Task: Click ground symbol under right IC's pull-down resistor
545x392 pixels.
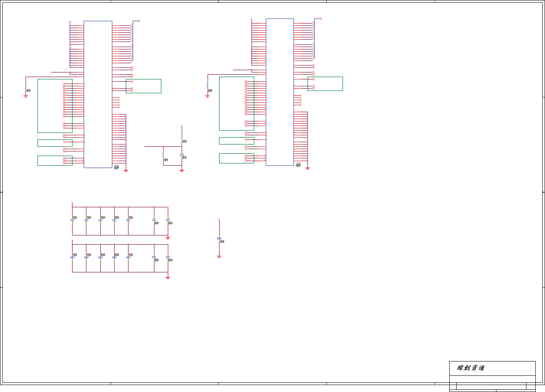Action: tap(208, 96)
